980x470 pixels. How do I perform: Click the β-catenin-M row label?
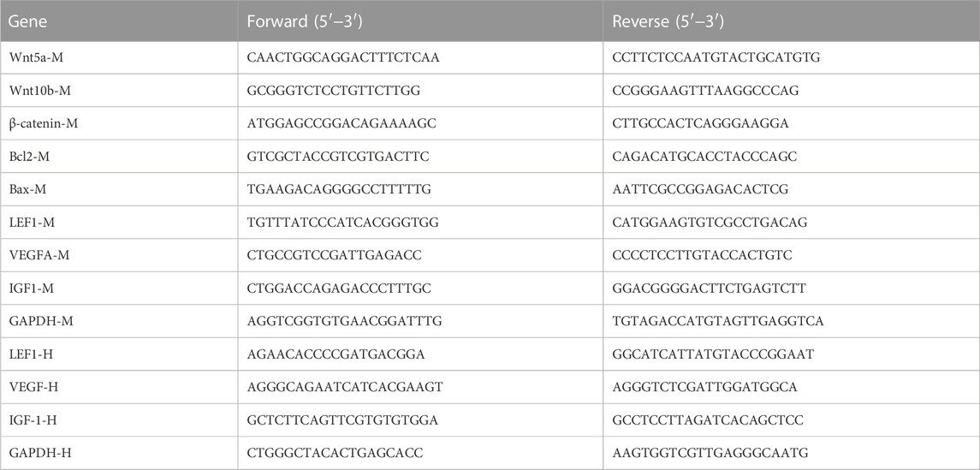44,124
